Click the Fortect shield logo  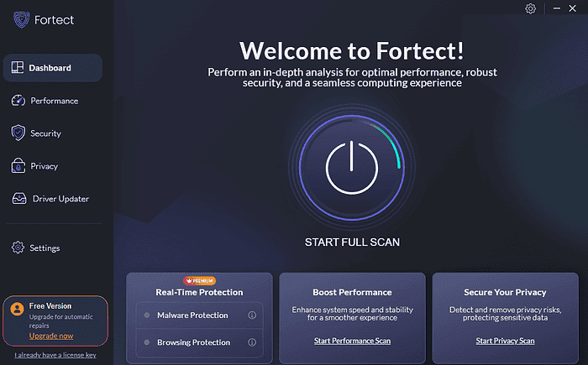coord(22,20)
